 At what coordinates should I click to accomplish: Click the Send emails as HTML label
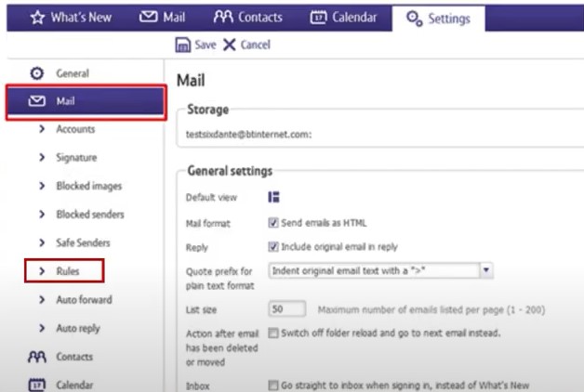click(x=324, y=223)
